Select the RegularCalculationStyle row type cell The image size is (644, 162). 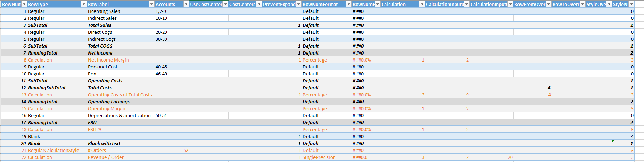coord(57,150)
